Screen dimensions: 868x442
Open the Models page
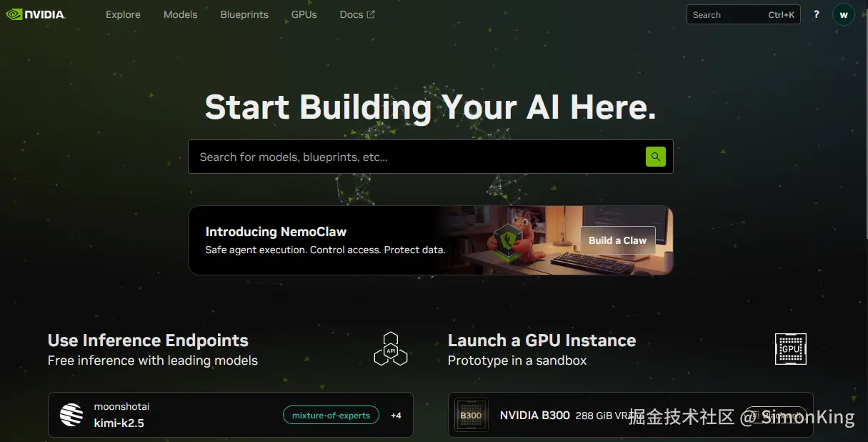[180, 14]
